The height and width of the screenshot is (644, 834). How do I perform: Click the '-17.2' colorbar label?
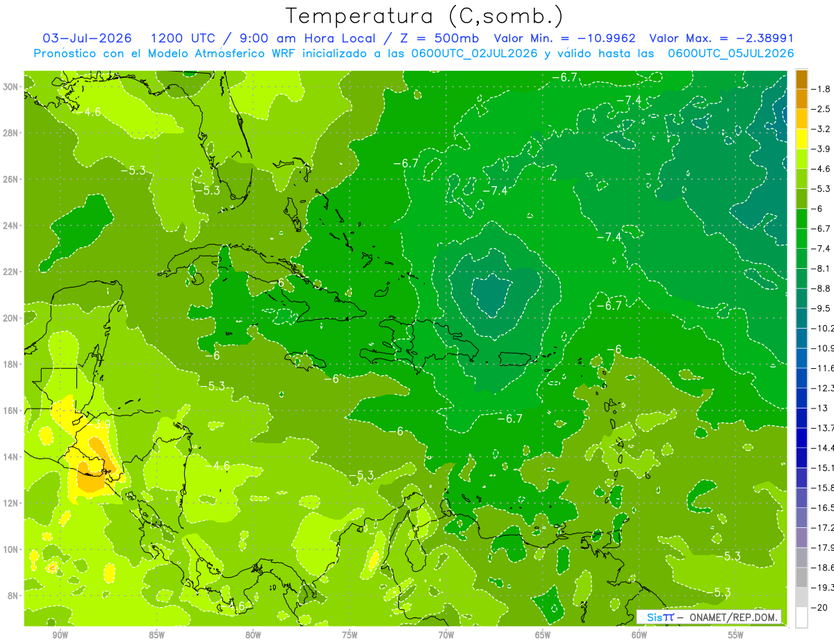tap(824, 527)
